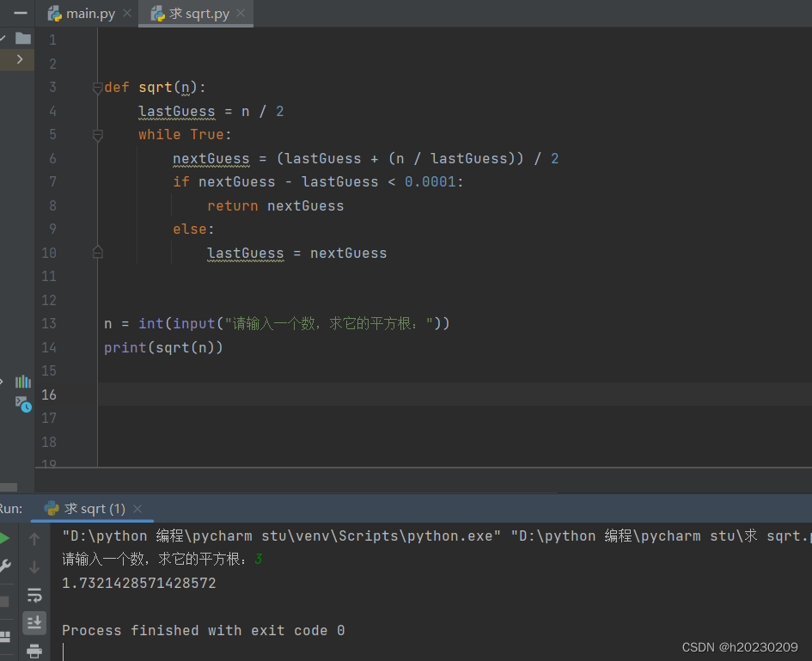Collapse the while True fold marker
The height and width of the screenshot is (661, 812).
point(97,135)
